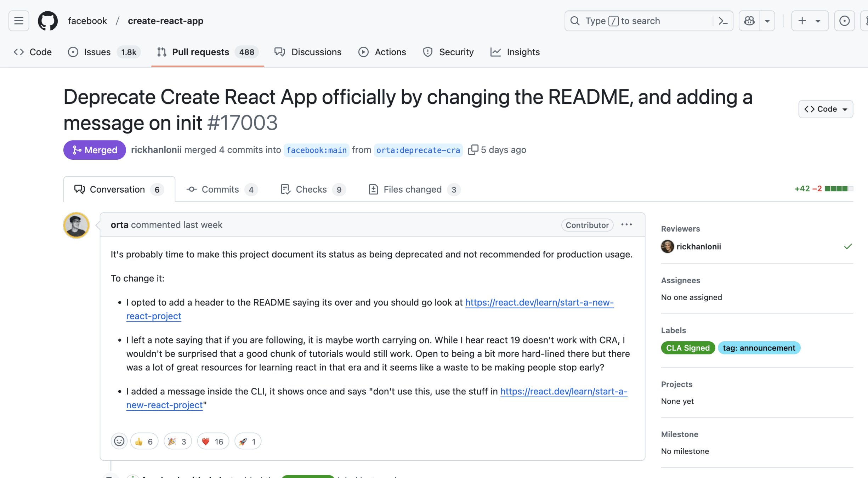Toggle the thumbs up reaction
868x478 pixels.
tap(144, 441)
